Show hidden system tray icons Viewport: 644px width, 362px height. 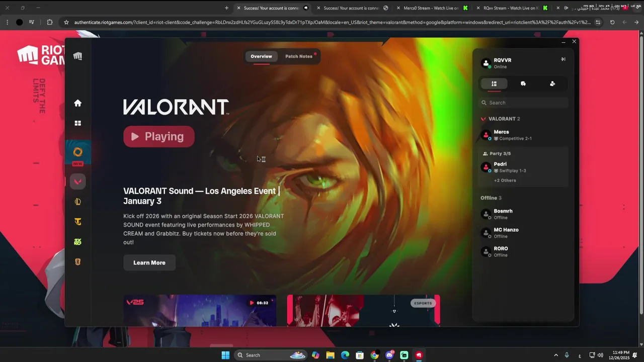(556, 355)
